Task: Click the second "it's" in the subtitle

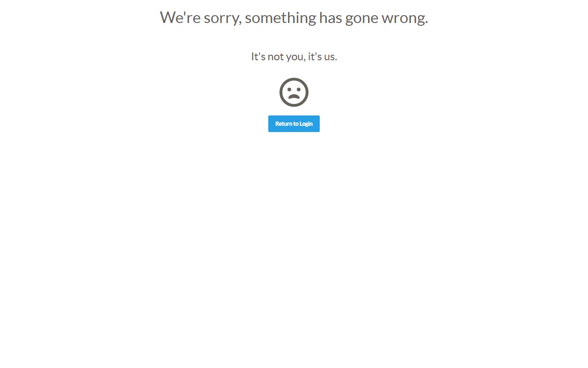Action: [316, 57]
